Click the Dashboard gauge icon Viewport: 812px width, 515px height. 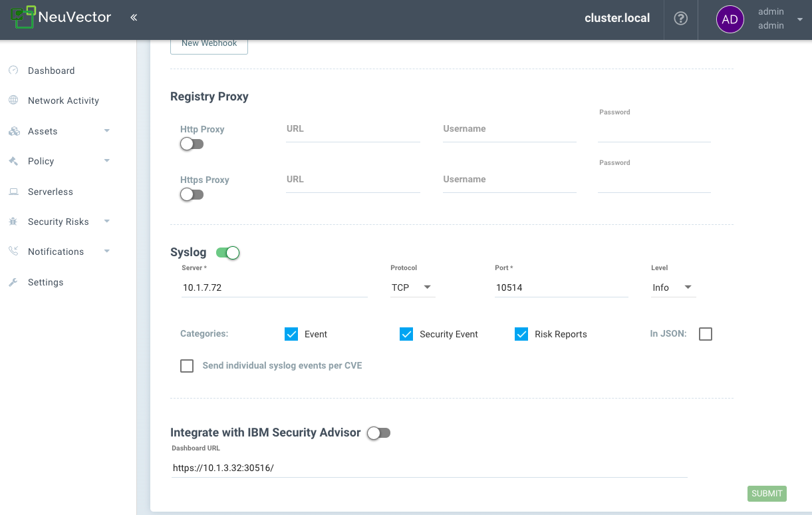click(x=13, y=71)
